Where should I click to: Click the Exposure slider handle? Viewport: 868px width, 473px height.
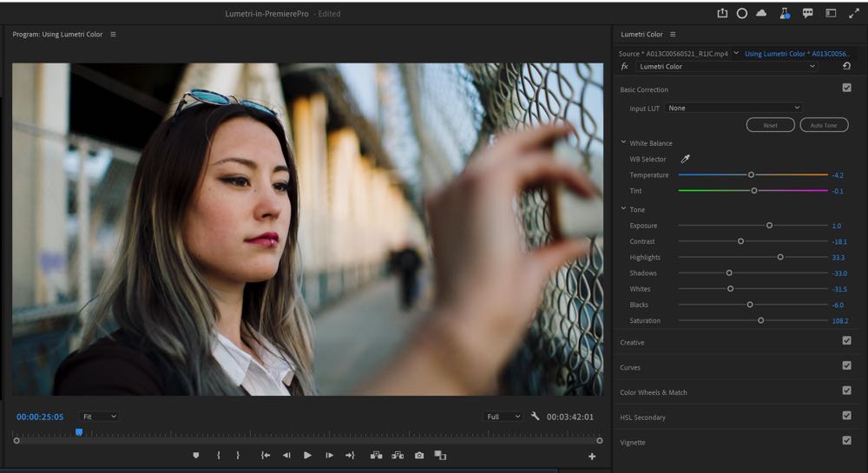tap(769, 226)
